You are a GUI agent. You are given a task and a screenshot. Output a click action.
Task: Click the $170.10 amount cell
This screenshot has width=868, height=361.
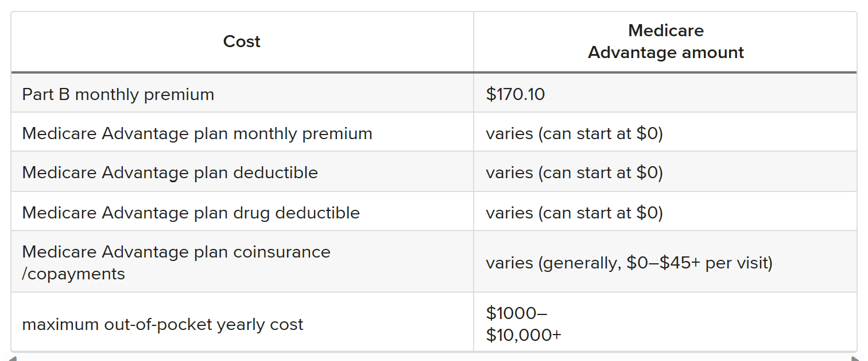click(515, 94)
